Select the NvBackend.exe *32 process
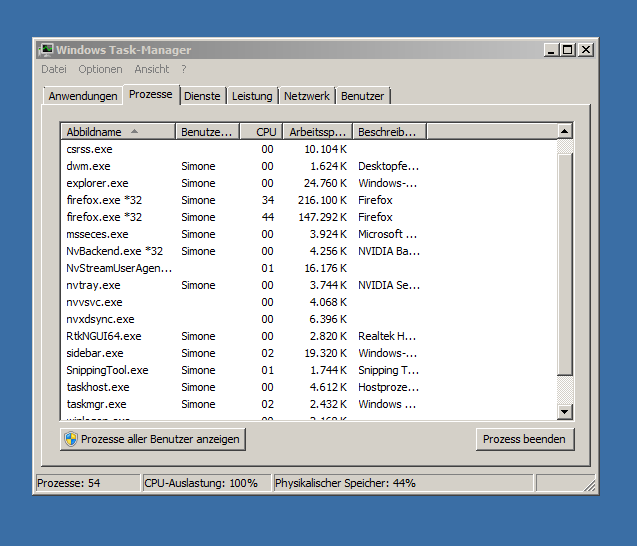637x546 pixels. click(x=309, y=251)
